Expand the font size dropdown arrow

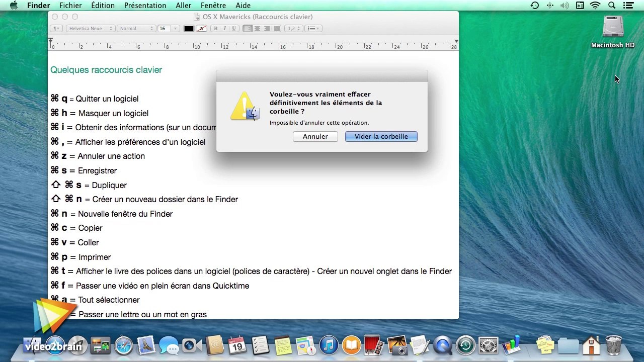tap(175, 29)
